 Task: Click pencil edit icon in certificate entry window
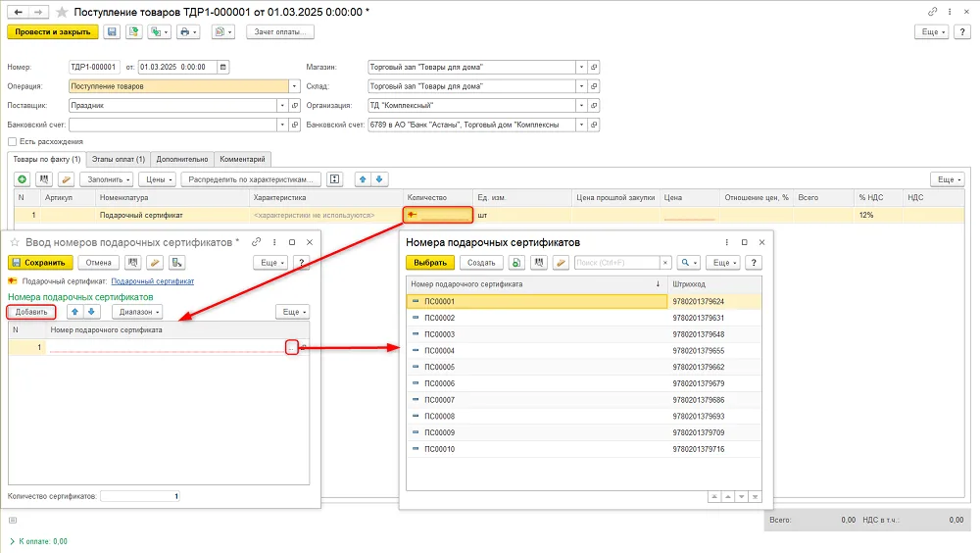(155, 263)
